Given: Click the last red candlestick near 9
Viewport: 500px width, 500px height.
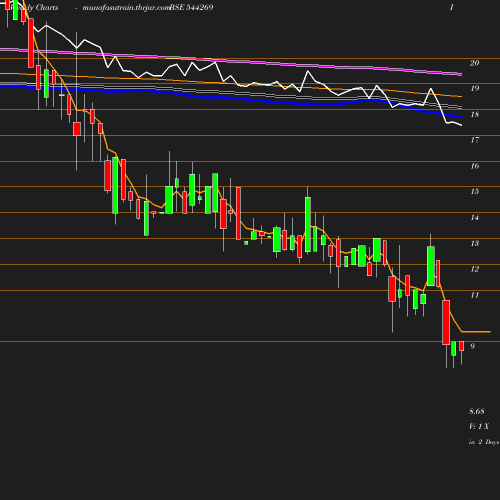Looking at the screenshot, I should tap(462, 346).
